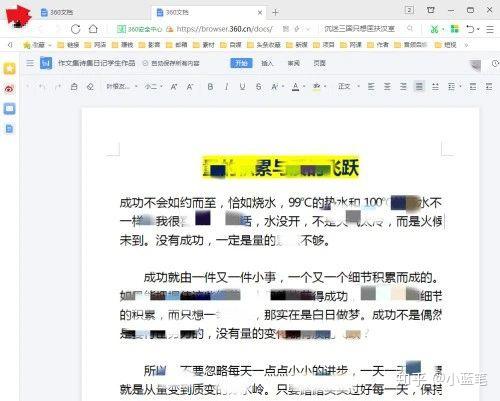The image size is (500, 401).
Task: Open the 影视 bookmark folder
Action: click(x=150, y=45)
